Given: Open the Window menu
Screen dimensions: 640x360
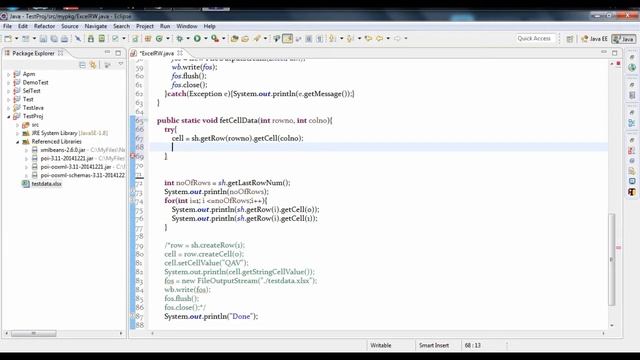Looking at the screenshot, I should click(x=187, y=26).
